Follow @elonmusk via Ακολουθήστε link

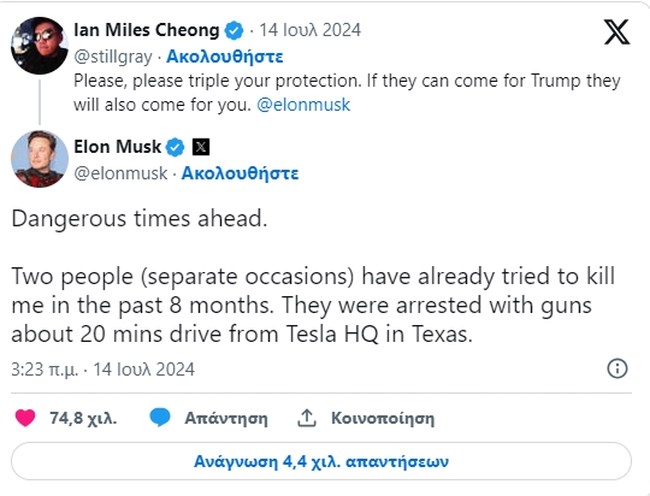click(x=241, y=173)
